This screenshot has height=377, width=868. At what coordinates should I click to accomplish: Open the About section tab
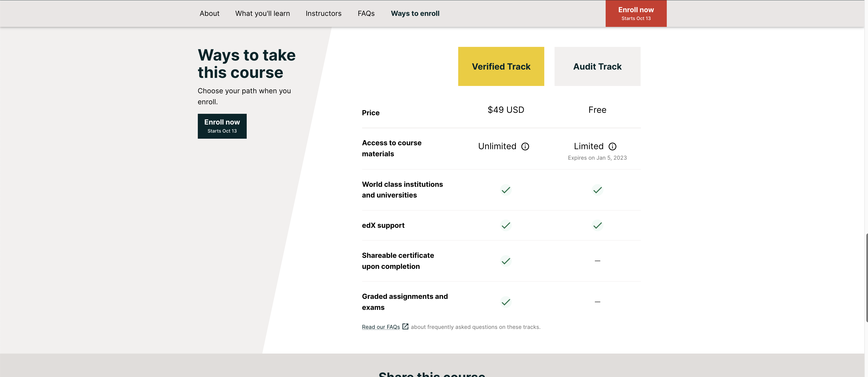(x=209, y=13)
